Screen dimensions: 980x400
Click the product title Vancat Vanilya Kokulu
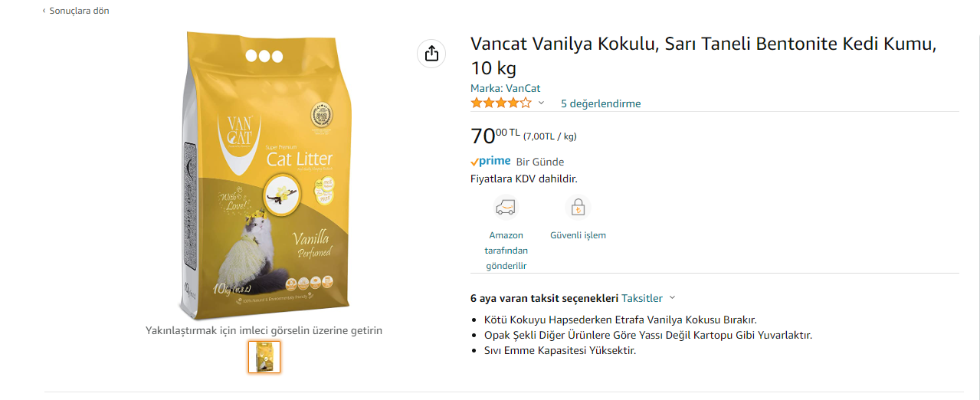pyautogui.click(x=703, y=55)
